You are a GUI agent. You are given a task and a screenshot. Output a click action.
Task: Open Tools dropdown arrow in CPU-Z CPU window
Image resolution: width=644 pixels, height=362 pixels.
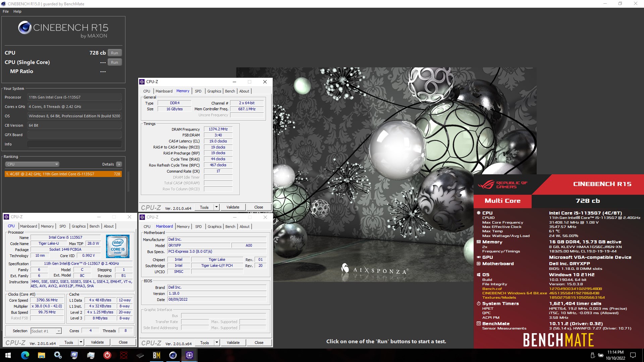click(x=81, y=342)
